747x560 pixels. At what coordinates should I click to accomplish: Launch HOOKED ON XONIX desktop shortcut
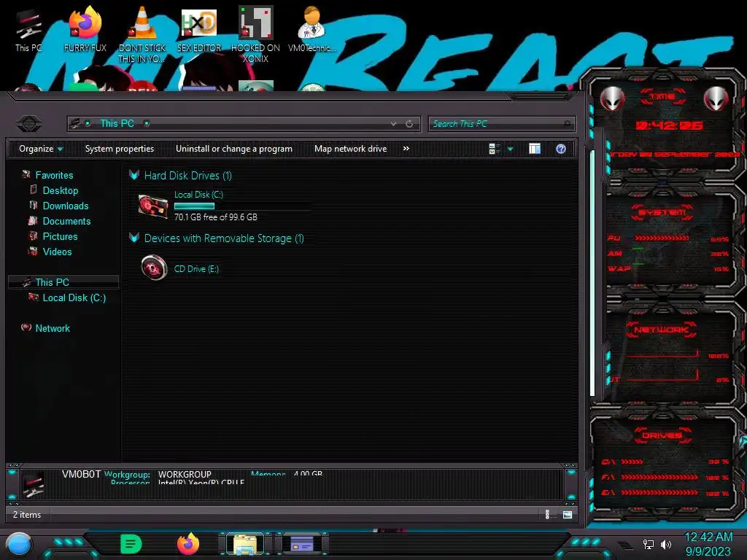[255, 34]
